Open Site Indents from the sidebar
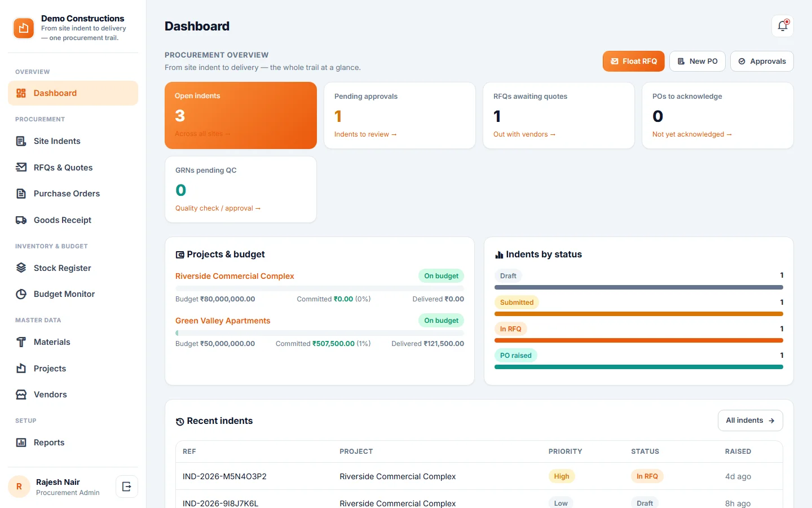Screen dimensions: 812x508 coord(73,141)
